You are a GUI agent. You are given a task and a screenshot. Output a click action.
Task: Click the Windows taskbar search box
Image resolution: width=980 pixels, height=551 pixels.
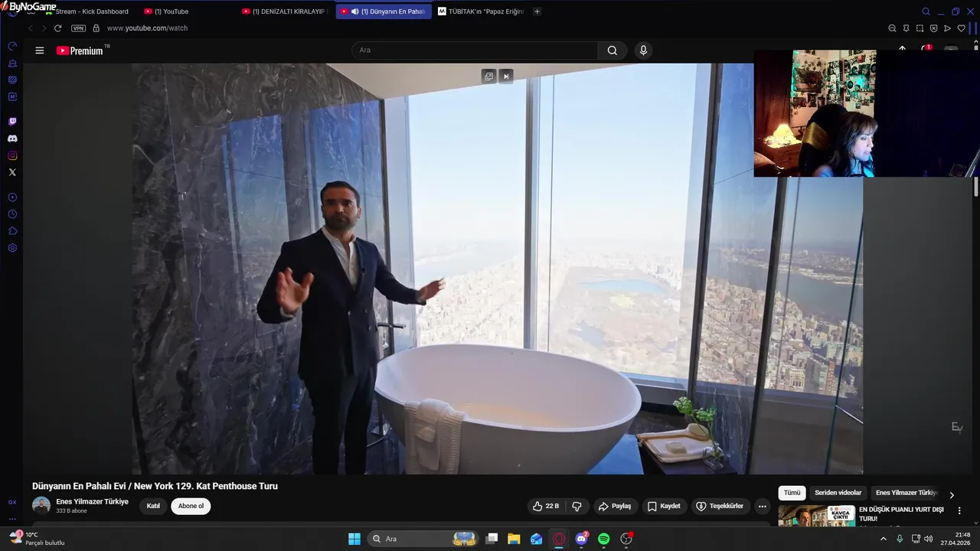pyautogui.click(x=423, y=539)
